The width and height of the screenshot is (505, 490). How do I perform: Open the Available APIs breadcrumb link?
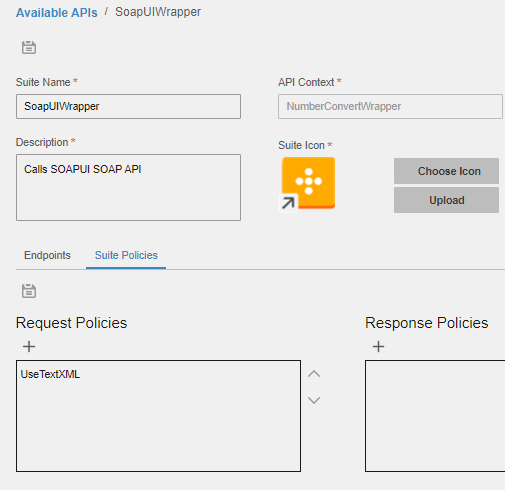click(57, 13)
